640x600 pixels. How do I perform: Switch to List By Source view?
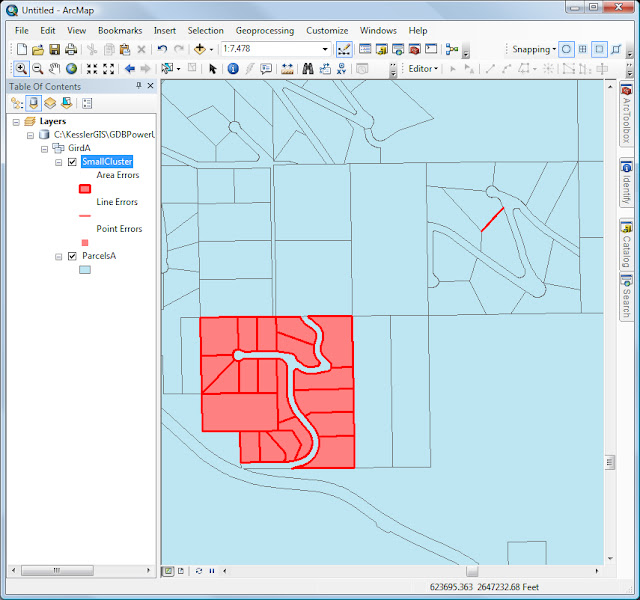pos(33,103)
